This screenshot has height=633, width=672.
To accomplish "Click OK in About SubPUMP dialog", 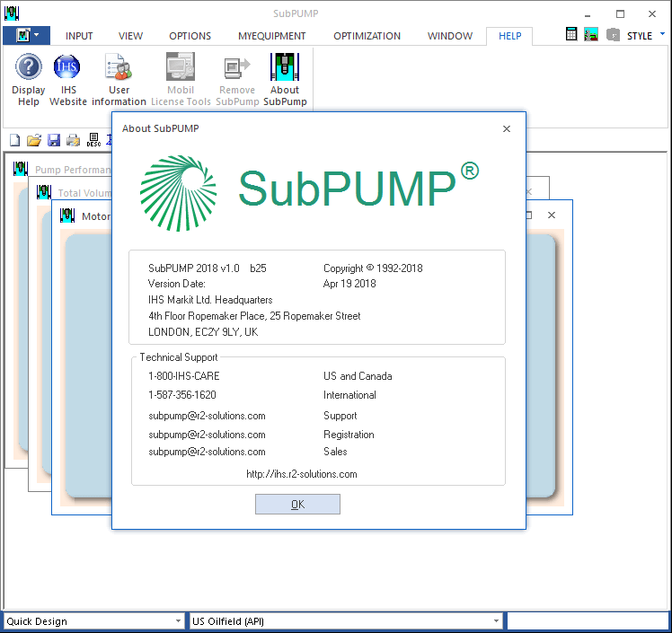I will pos(297,504).
